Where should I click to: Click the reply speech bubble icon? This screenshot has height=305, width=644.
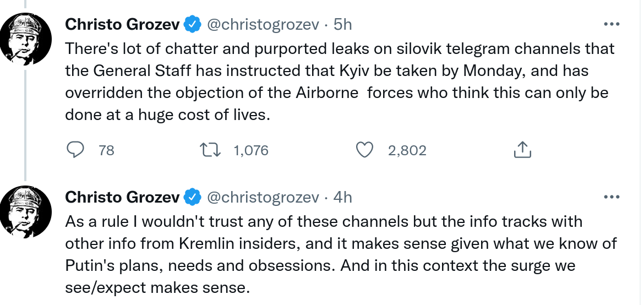pyautogui.click(x=75, y=150)
